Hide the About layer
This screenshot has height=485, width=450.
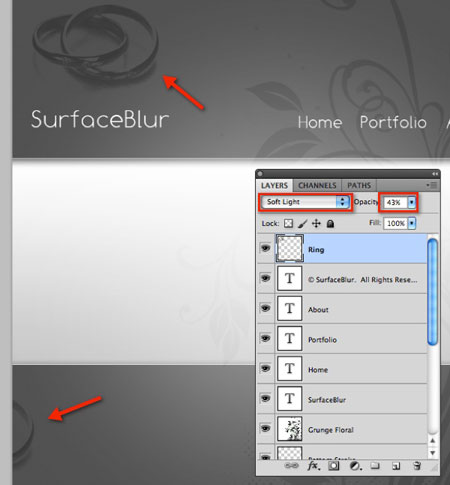pos(265,308)
